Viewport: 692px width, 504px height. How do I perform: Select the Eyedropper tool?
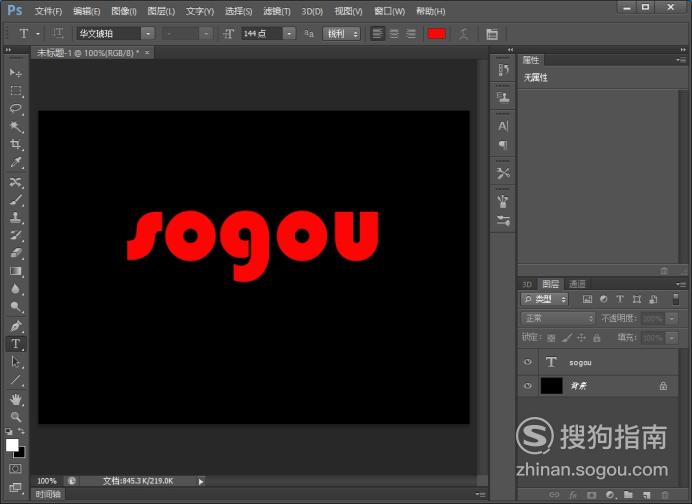pyautogui.click(x=16, y=163)
